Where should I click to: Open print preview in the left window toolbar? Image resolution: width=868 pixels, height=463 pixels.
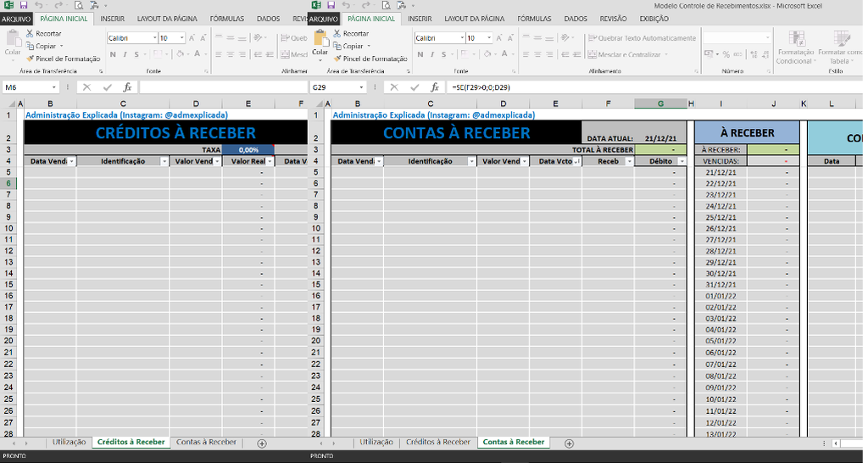pos(79,6)
